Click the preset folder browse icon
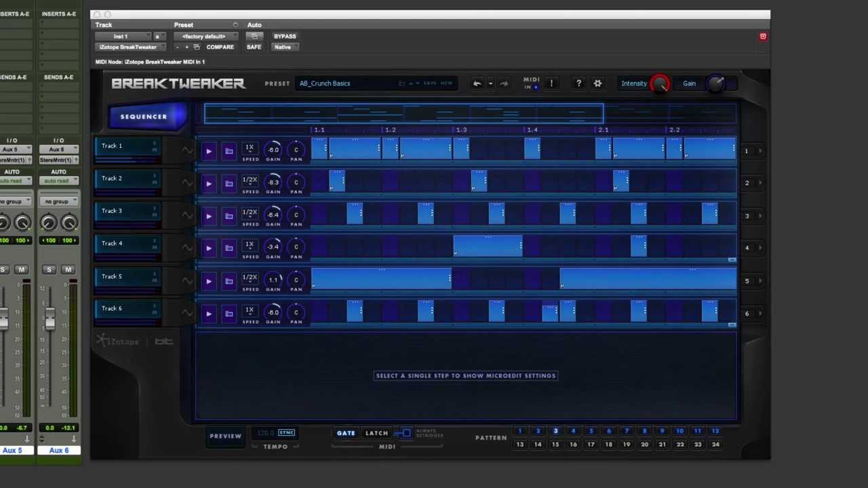The width and height of the screenshot is (868, 488). click(402, 83)
